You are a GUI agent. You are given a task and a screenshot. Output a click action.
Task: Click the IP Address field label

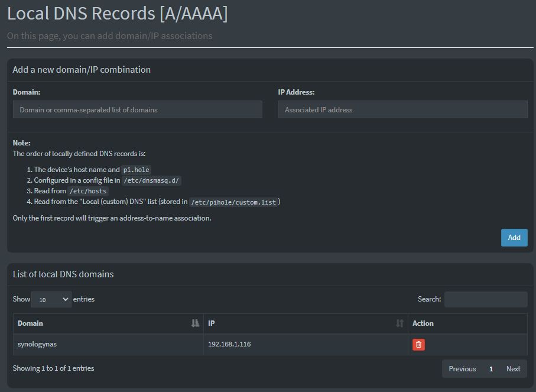click(x=296, y=92)
